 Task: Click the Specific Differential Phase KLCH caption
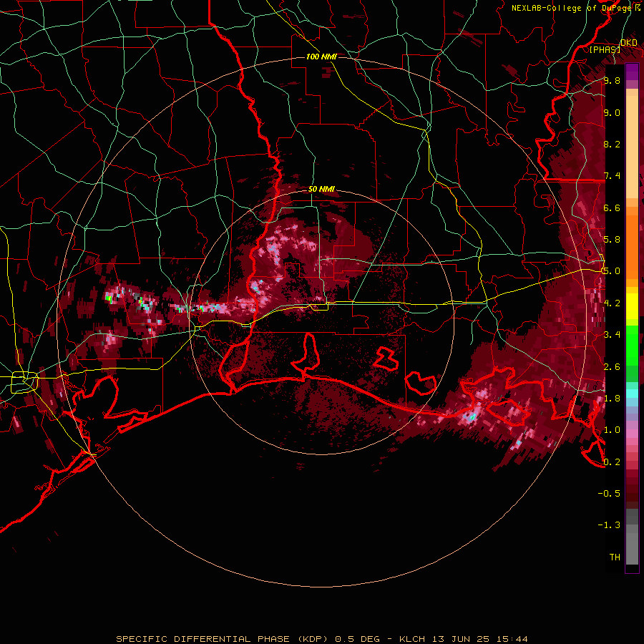click(x=321, y=639)
